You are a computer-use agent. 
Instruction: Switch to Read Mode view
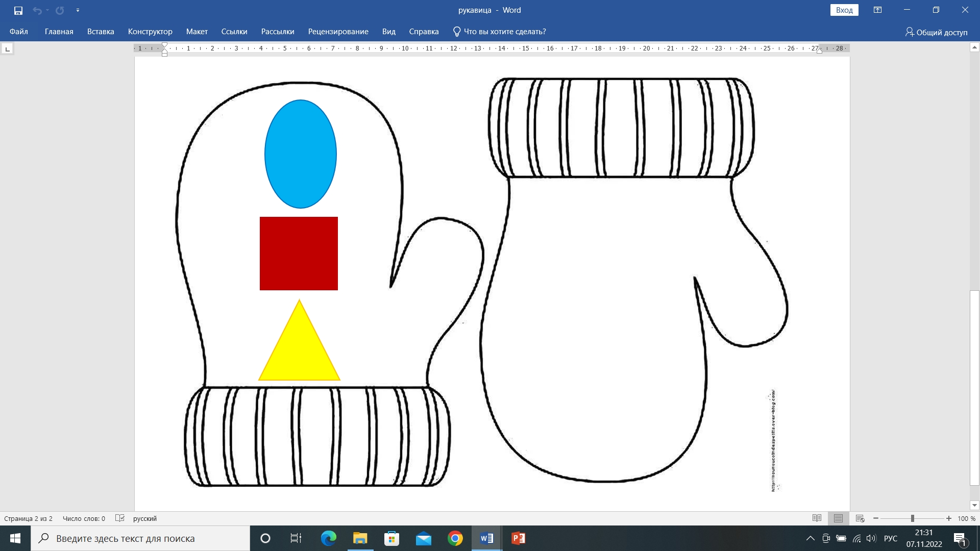(x=817, y=518)
